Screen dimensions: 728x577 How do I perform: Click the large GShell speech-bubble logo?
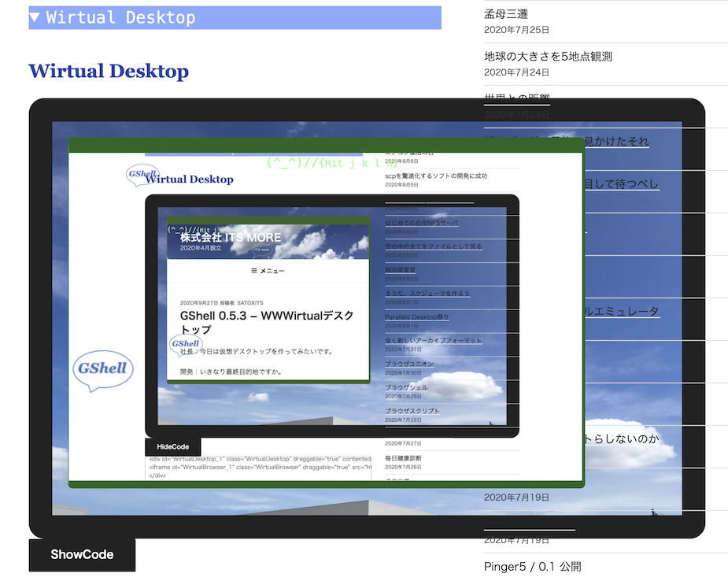point(104,371)
